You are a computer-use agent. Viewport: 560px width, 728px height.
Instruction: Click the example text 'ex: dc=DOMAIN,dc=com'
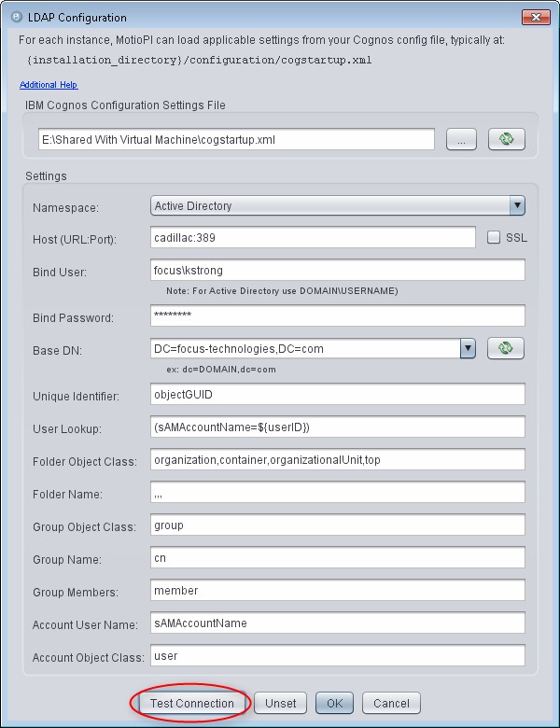point(221,370)
